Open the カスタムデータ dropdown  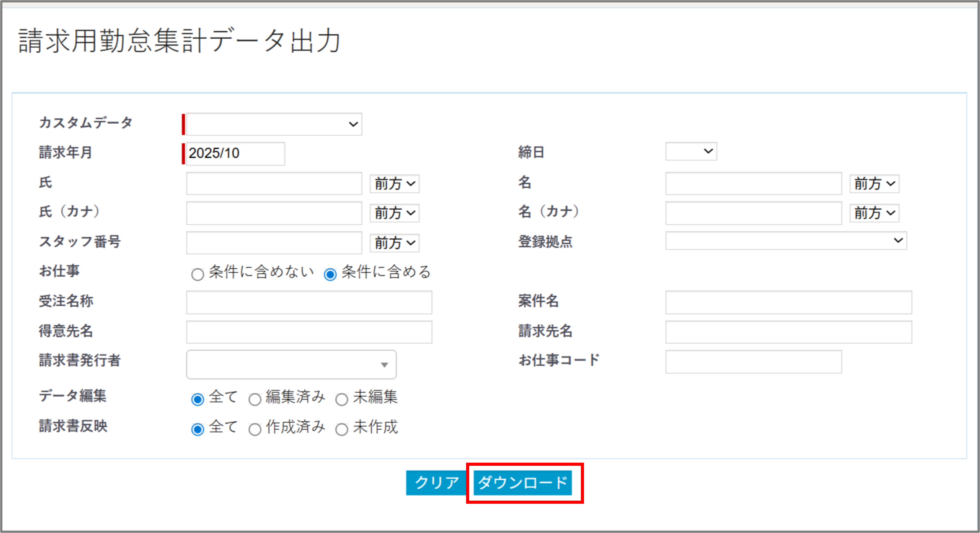(x=274, y=124)
